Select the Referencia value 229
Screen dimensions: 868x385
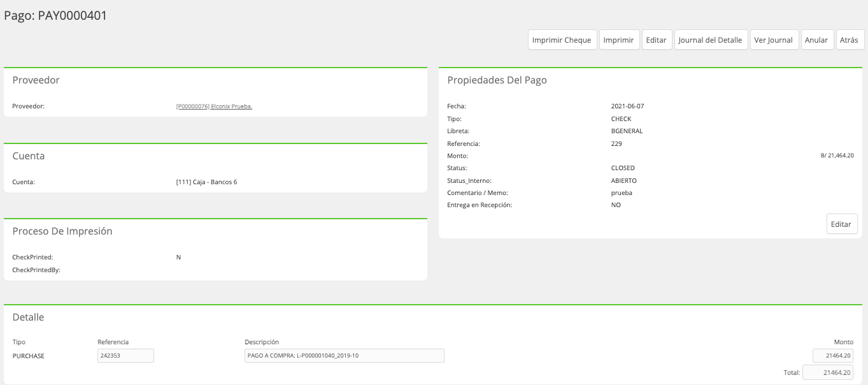point(616,143)
